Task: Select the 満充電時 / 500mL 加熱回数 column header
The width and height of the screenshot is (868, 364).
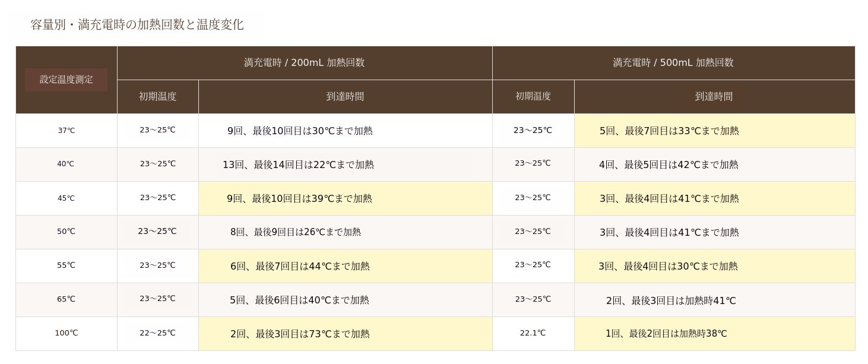Action: (673, 62)
